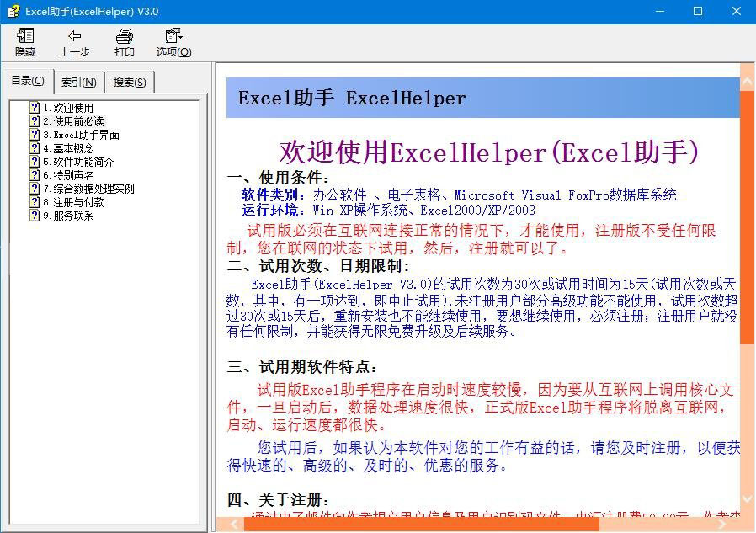Click the help icon beside 5.软件功能简介
The width and height of the screenshot is (756, 533).
coord(35,161)
